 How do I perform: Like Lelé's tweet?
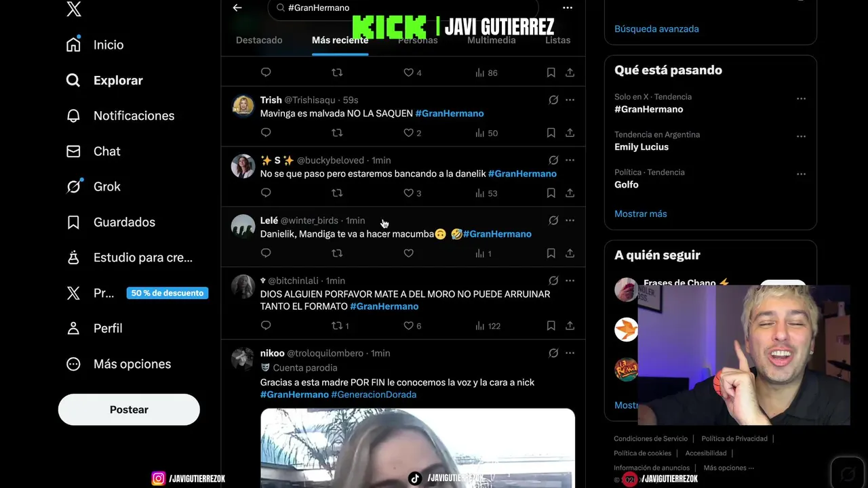point(408,253)
